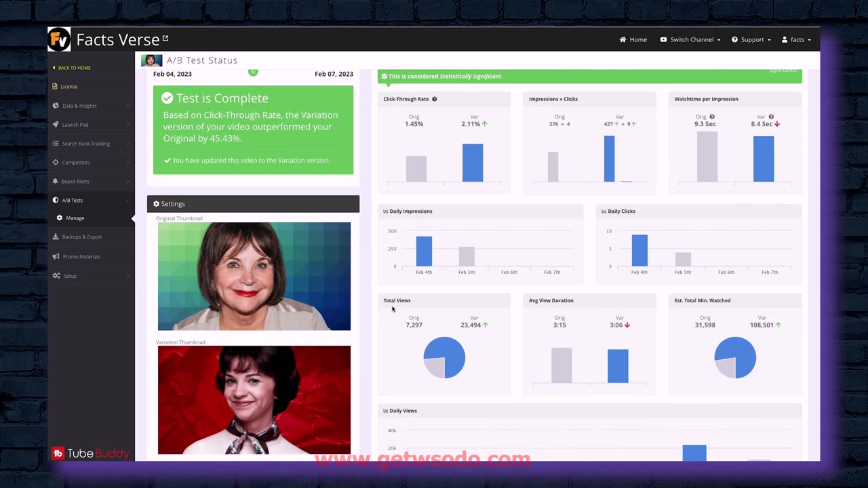868x488 pixels.
Task: Click the Feb 4th bar in Daily Impressions
Action: tap(424, 251)
